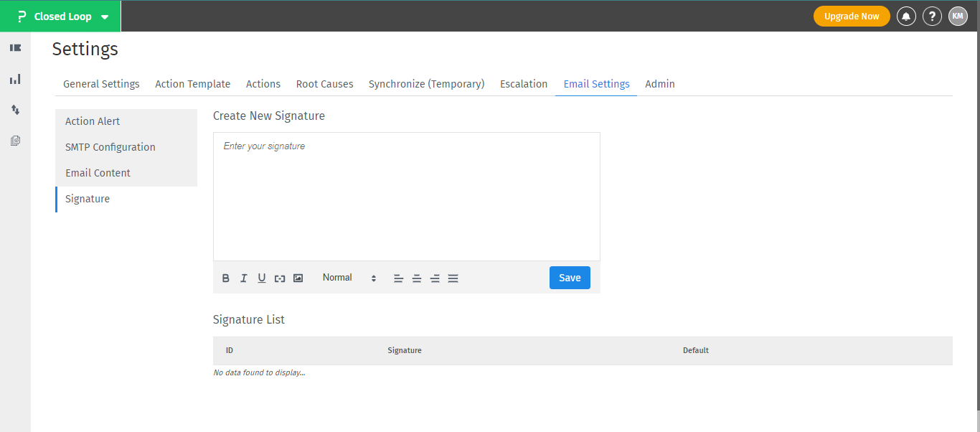Click the ID column header
The height and width of the screenshot is (432, 980).
[230, 351]
